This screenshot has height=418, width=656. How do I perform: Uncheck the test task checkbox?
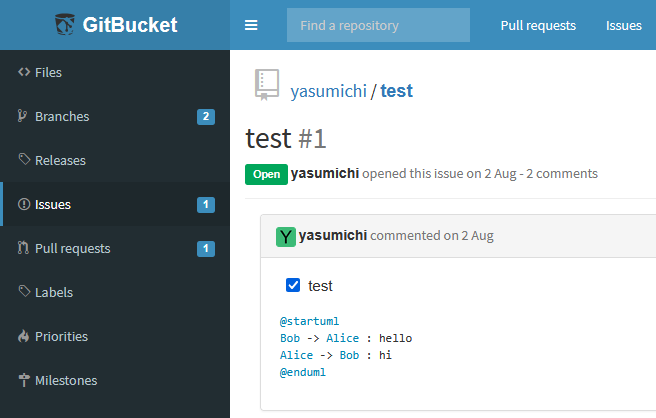point(293,285)
